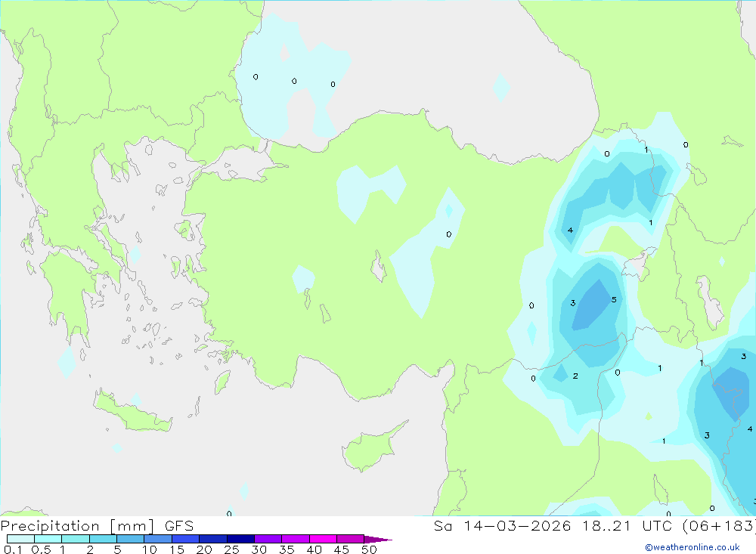This screenshot has height=554, width=756.
Task: Click the legend swatch between 0.1 and 0.5
Action: 20,539
